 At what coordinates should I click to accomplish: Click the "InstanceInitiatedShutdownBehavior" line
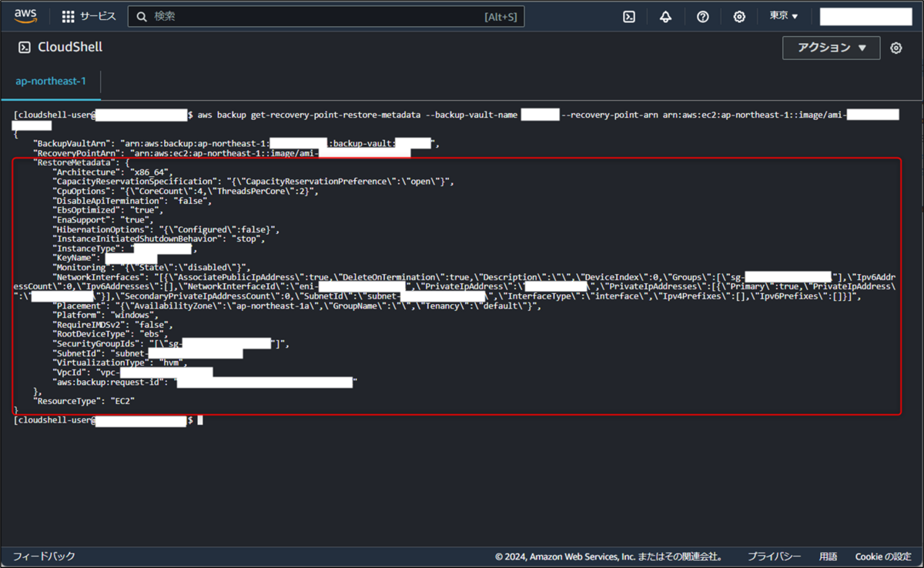(159, 239)
